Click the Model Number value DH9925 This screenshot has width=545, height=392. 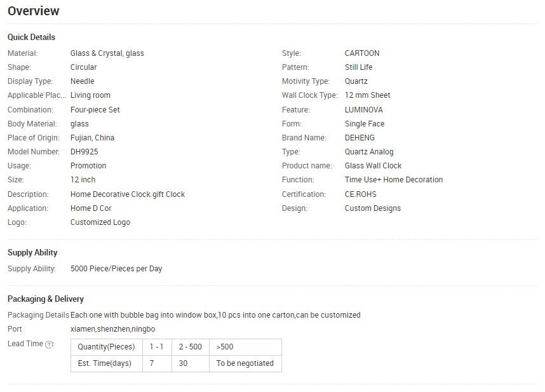(84, 152)
